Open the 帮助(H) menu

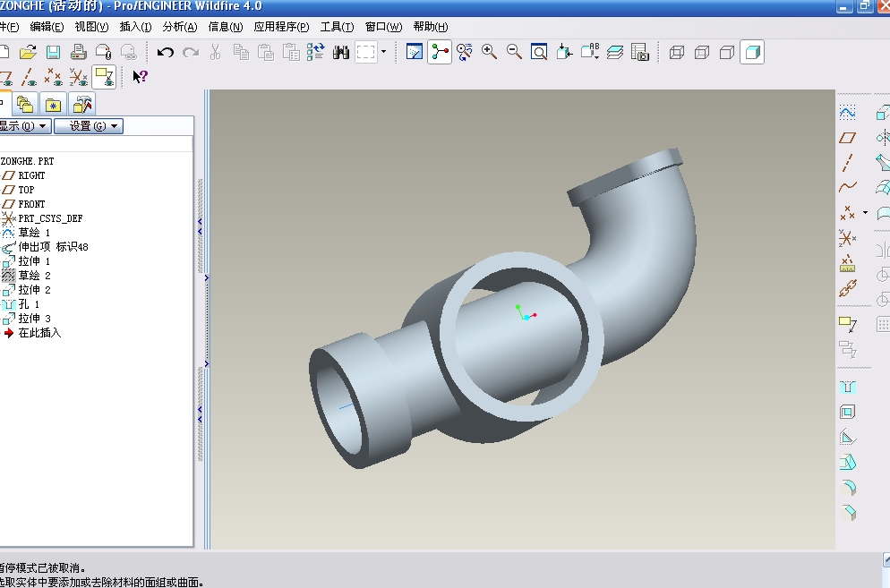pos(431,27)
